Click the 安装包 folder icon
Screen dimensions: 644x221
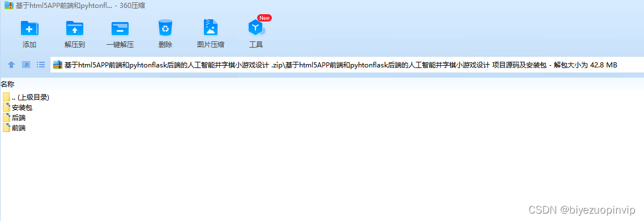6,108
